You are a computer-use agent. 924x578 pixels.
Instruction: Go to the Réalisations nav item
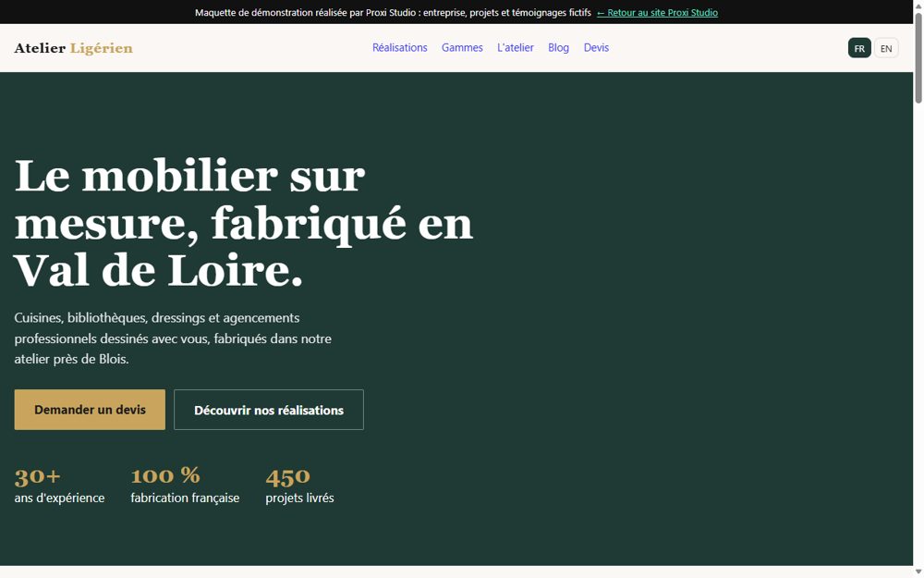[399, 48]
